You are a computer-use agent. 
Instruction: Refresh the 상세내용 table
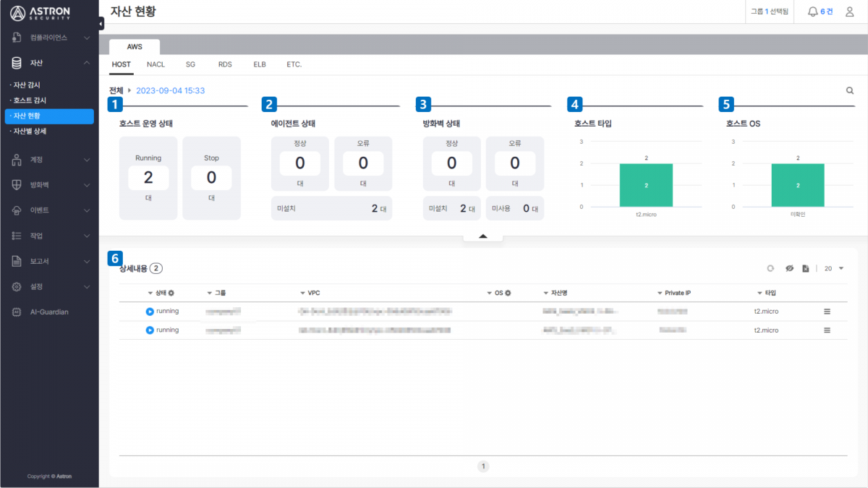(x=771, y=268)
